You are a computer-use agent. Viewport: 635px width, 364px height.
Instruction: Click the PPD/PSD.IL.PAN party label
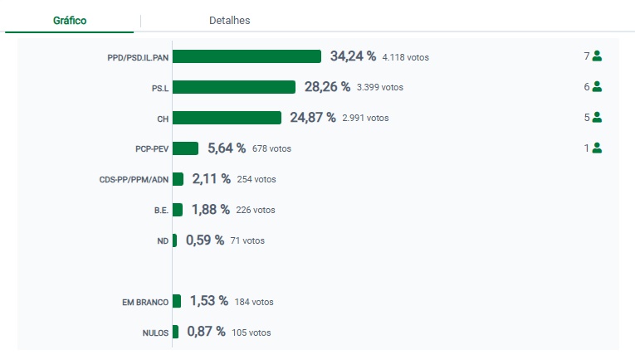point(138,57)
